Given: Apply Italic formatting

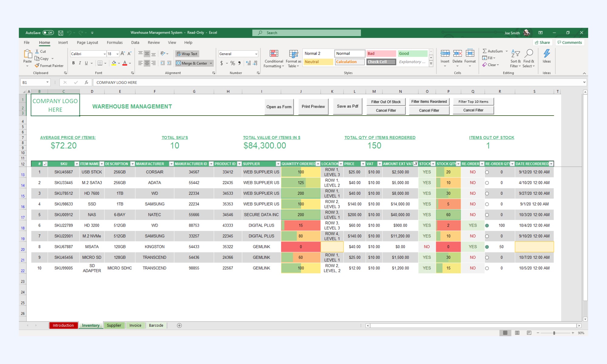Looking at the screenshot, I should 80,63.
